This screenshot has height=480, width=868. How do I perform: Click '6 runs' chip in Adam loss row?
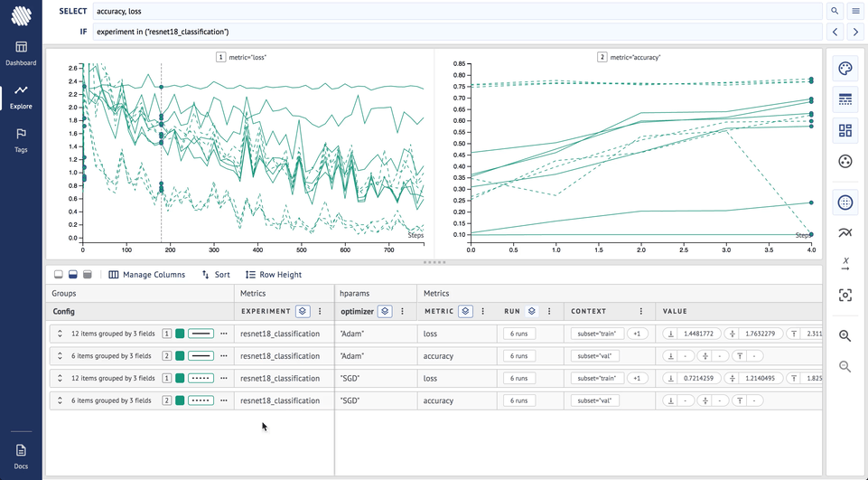coord(519,334)
